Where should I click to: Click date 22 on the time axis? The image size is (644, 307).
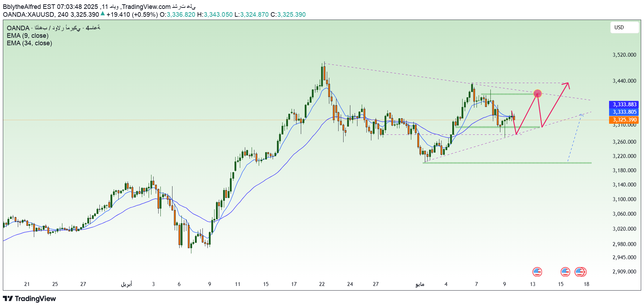coord(322,284)
